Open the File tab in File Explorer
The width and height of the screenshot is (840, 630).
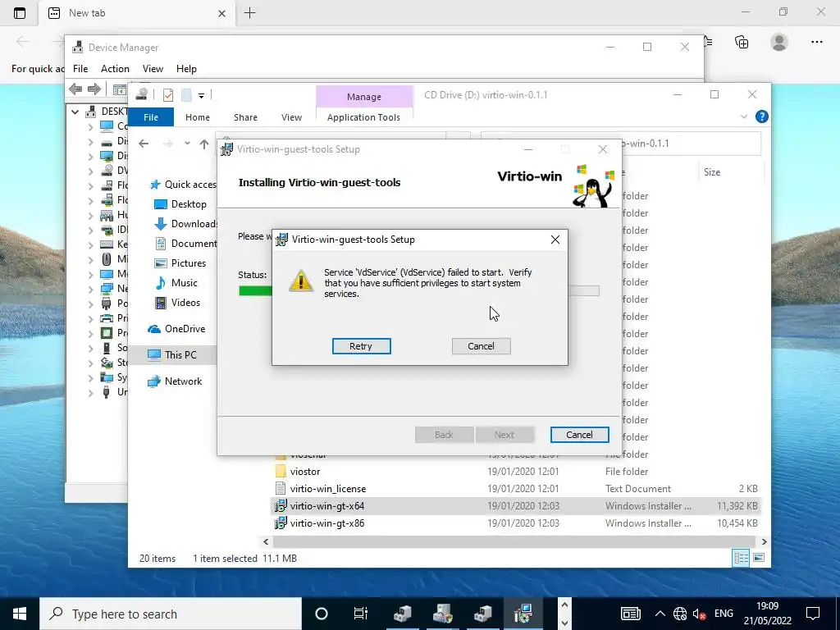pyautogui.click(x=151, y=116)
